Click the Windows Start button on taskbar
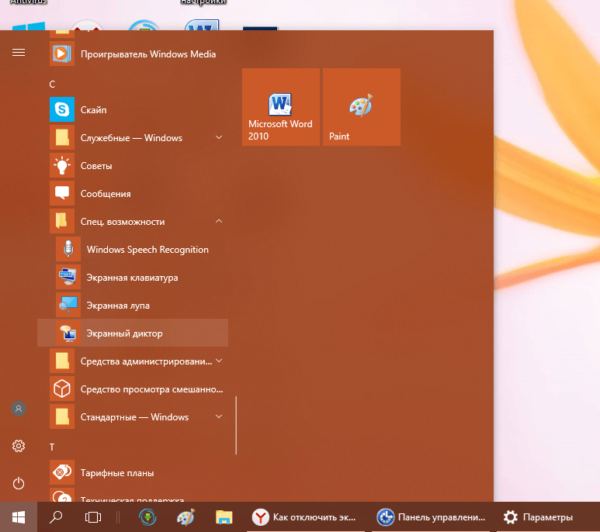Viewport: 600px width, 532px height. coord(18,517)
